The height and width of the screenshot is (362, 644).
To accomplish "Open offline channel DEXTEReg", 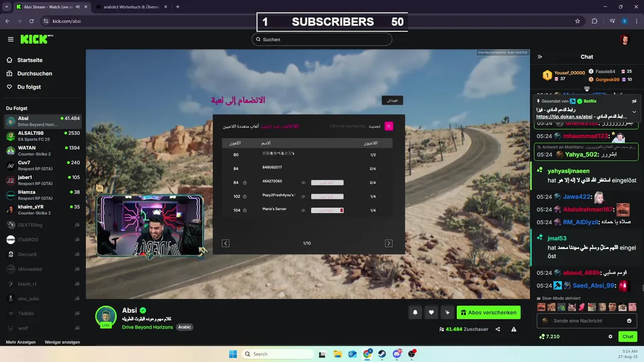I will (43, 225).
